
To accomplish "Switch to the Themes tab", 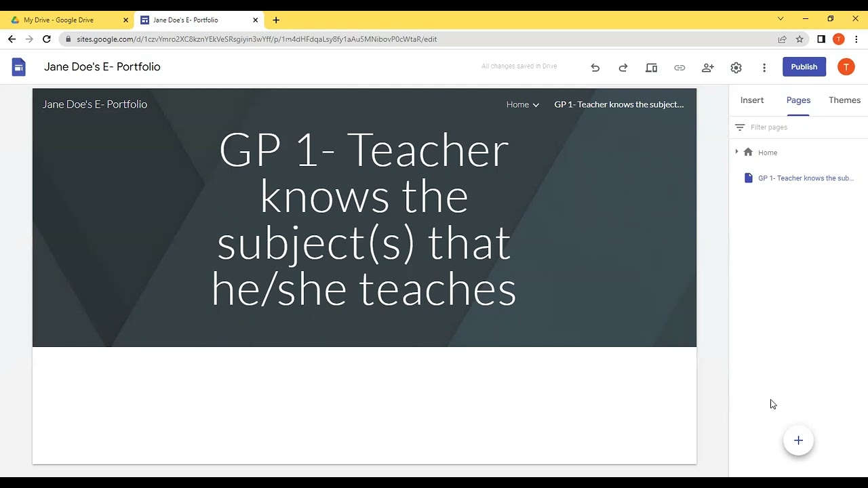I will 844,100.
